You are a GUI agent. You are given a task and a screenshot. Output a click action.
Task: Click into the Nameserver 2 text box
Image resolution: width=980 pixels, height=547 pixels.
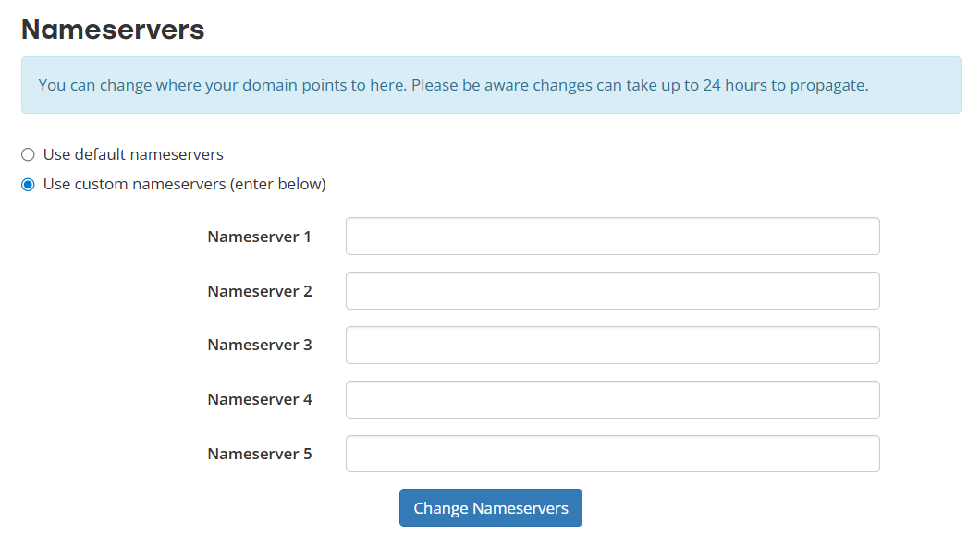612,291
